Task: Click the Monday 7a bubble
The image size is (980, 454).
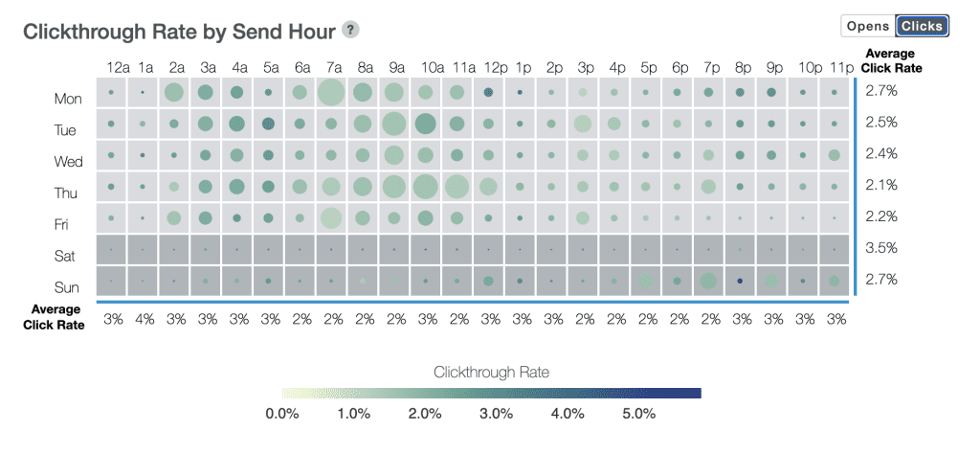Action: (x=331, y=93)
